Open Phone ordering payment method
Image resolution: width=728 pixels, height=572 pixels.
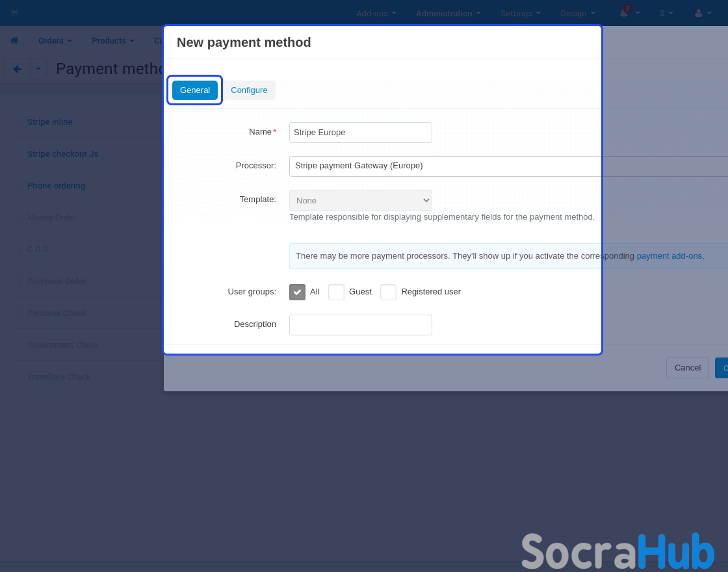(x=56, y=186)
